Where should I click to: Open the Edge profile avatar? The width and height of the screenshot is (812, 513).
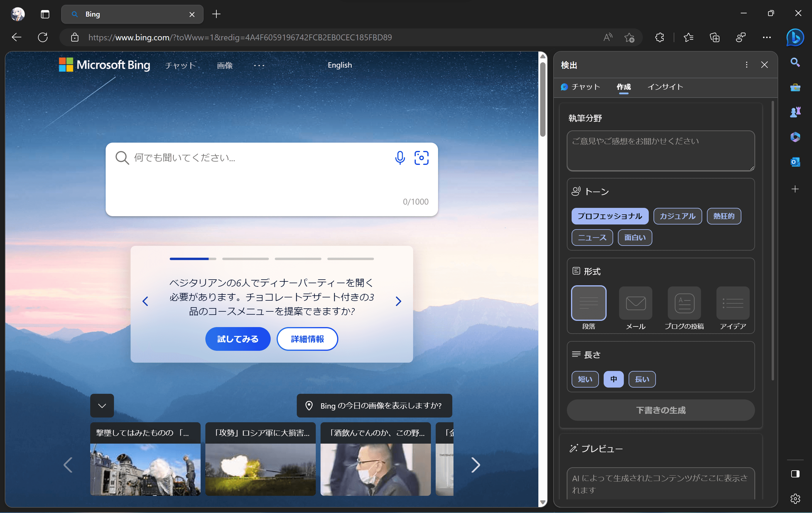point(18,14)
